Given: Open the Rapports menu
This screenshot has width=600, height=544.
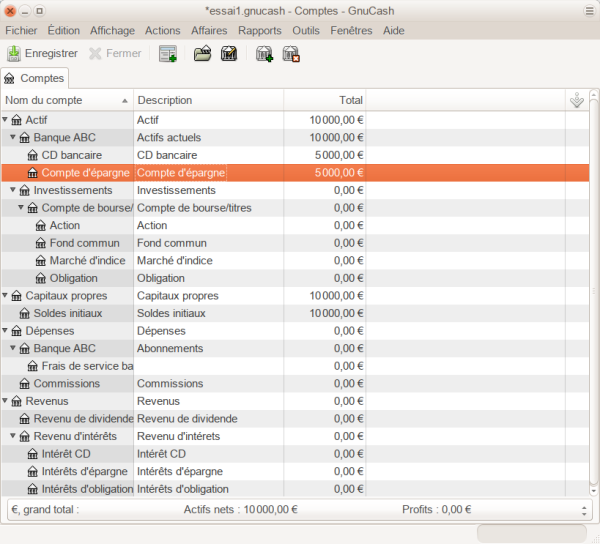Looking at the screenshot, I should (x=259, y=30).
